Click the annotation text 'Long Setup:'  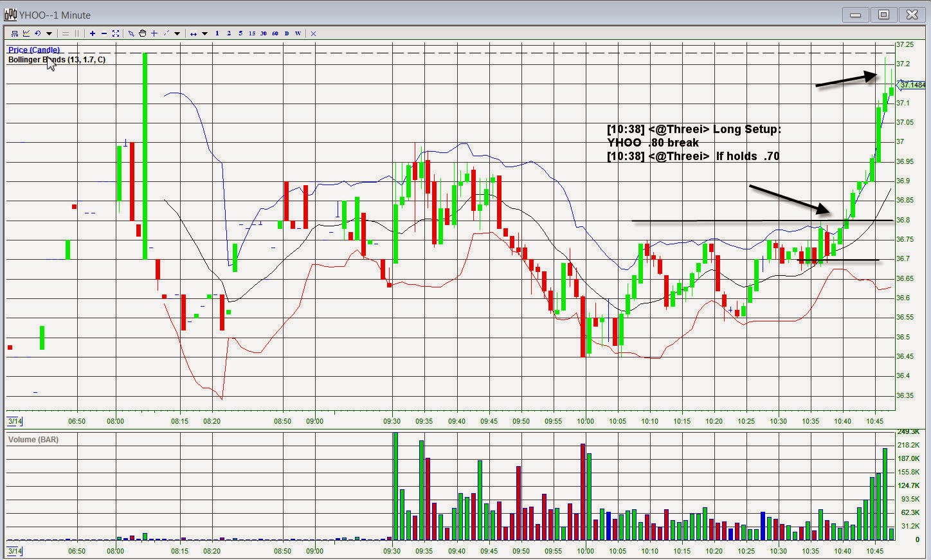(x=747, y=129)
